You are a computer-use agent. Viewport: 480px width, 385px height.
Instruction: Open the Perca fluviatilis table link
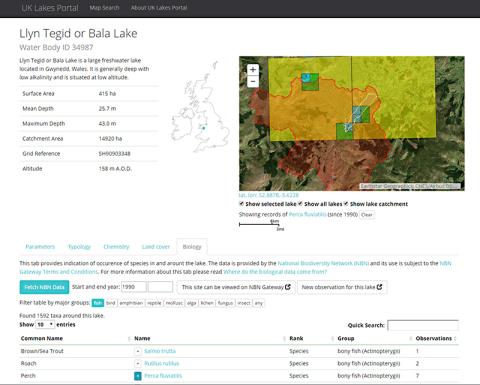[x=163, y=376]
